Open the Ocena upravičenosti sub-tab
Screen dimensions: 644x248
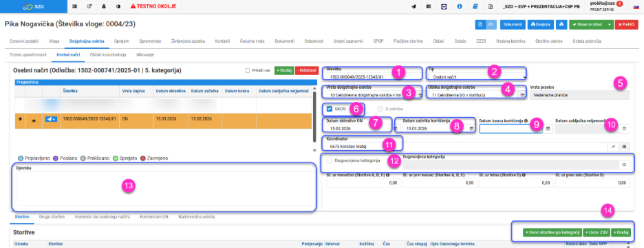[28, 54]
